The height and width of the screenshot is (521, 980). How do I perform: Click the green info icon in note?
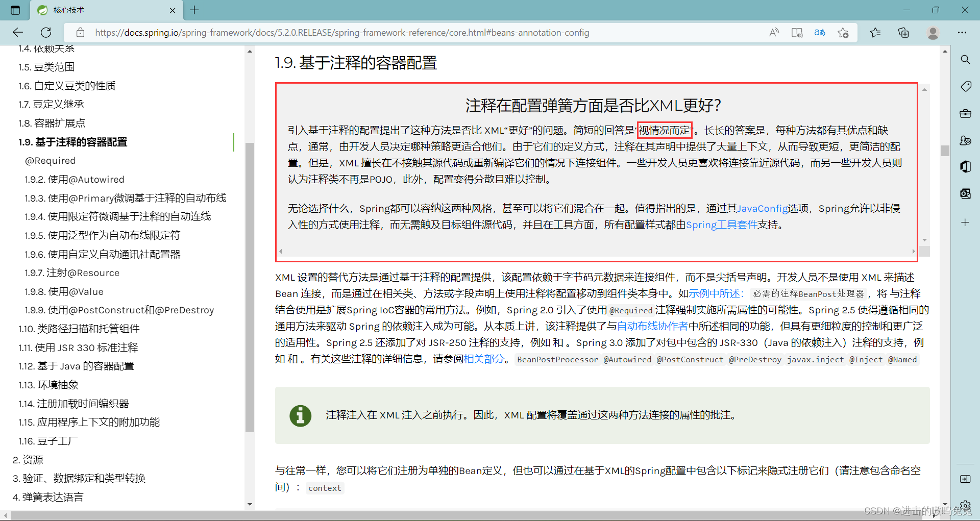tap(301, 415)
